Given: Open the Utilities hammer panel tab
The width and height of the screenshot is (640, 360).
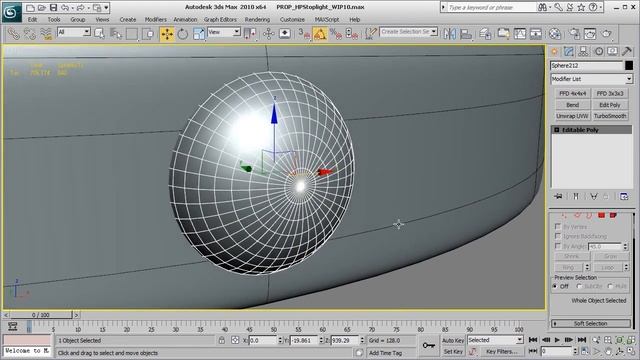Looking at the screenshot, I should pos(627,51).
